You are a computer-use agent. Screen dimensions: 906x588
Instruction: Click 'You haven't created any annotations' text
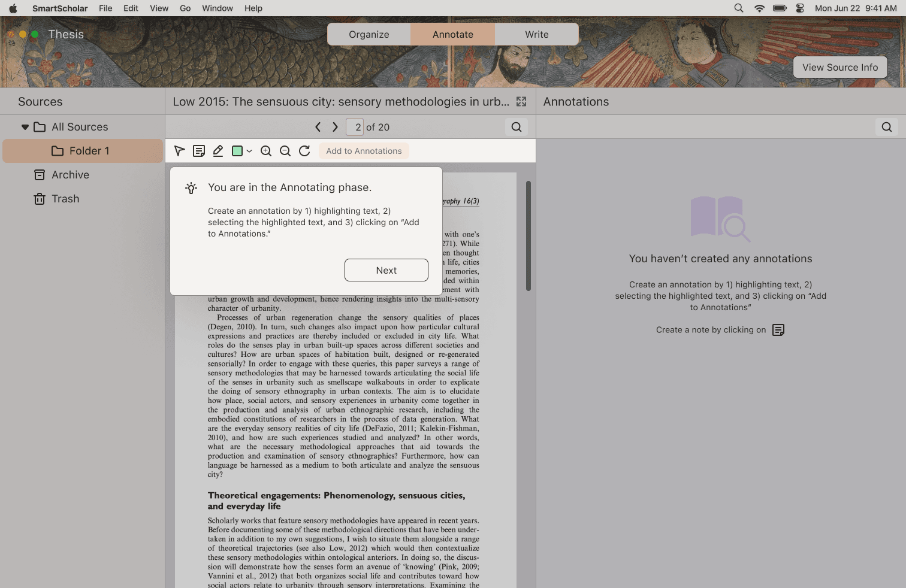tap(720, 259)
